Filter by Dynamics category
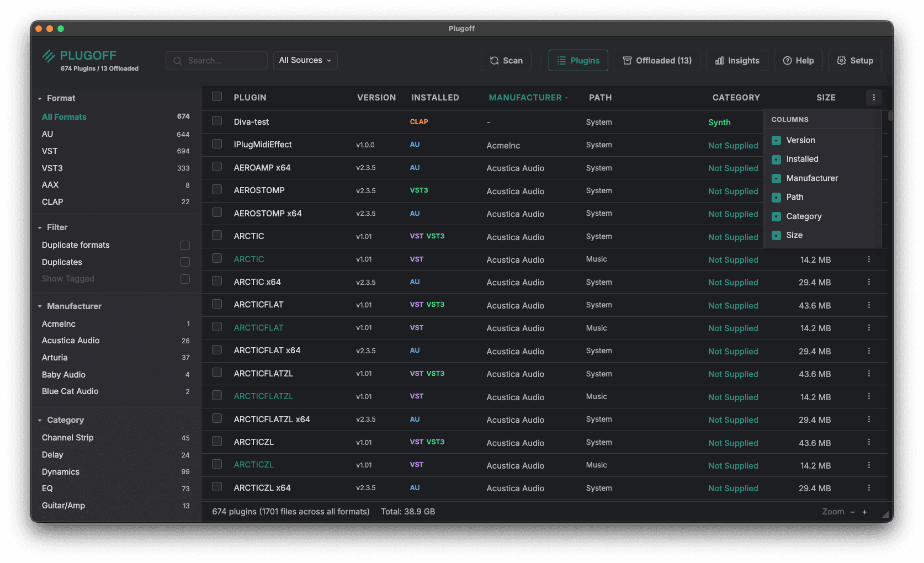Viewport: 924px width, 563px height. pos(115,472)
